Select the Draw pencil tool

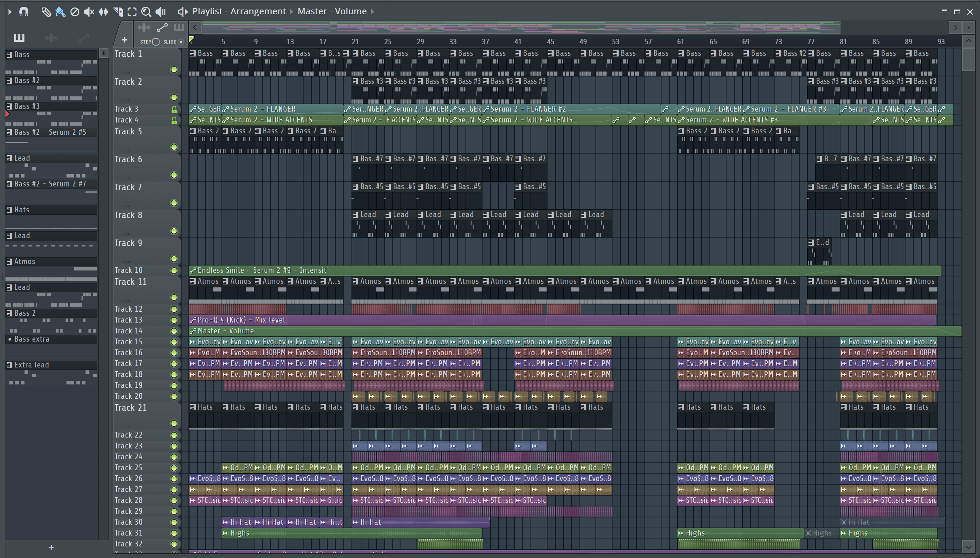[46, 12]
